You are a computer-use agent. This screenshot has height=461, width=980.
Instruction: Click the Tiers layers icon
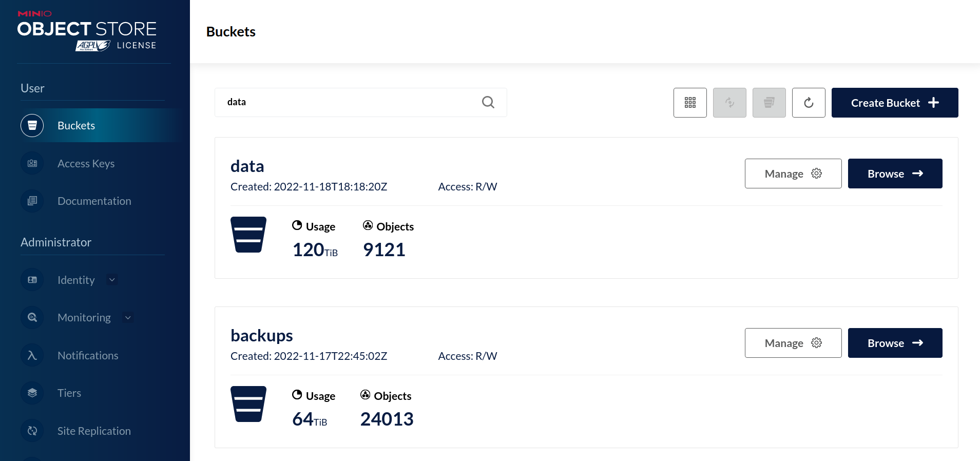click(32, 393)
